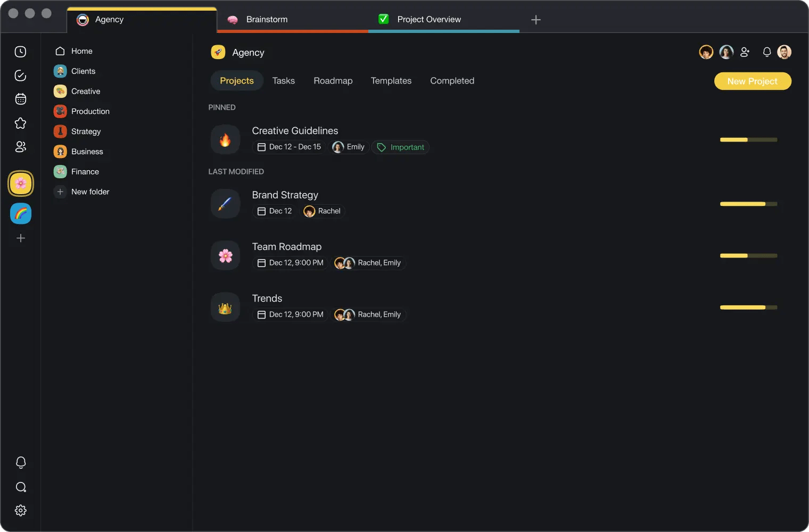Click the progress bar next to Brand Strategy

(x=748, y=204)
